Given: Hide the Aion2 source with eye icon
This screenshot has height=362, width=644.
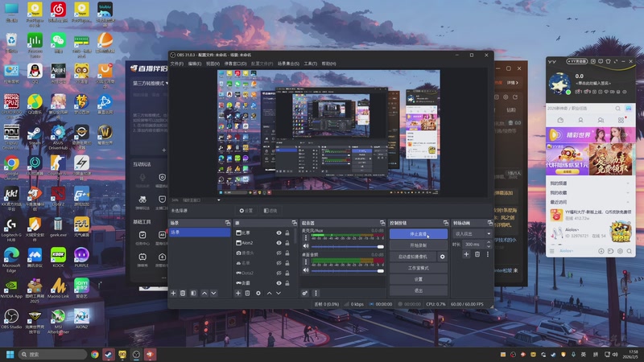Looking at the screenshot, I should coord(279,243).
